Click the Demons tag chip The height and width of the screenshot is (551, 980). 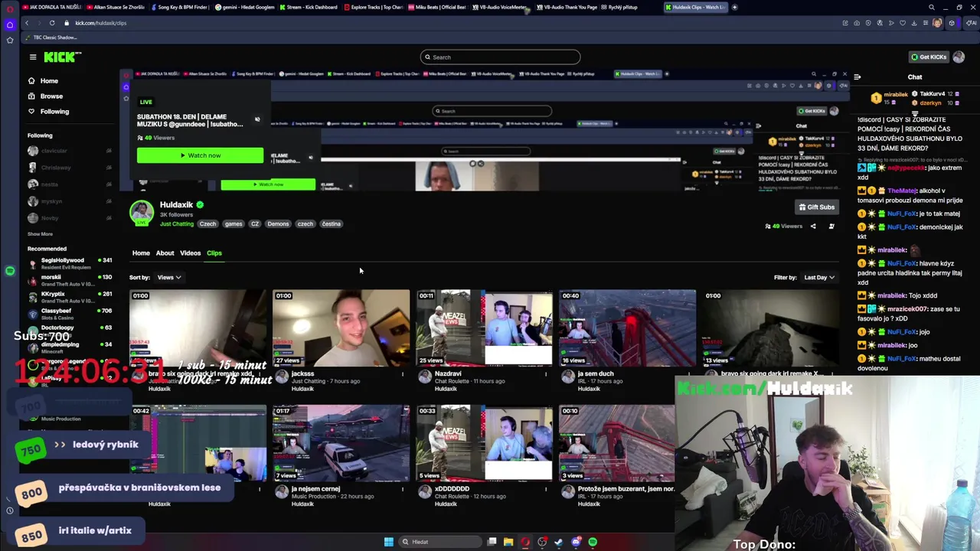click(278, 223)
